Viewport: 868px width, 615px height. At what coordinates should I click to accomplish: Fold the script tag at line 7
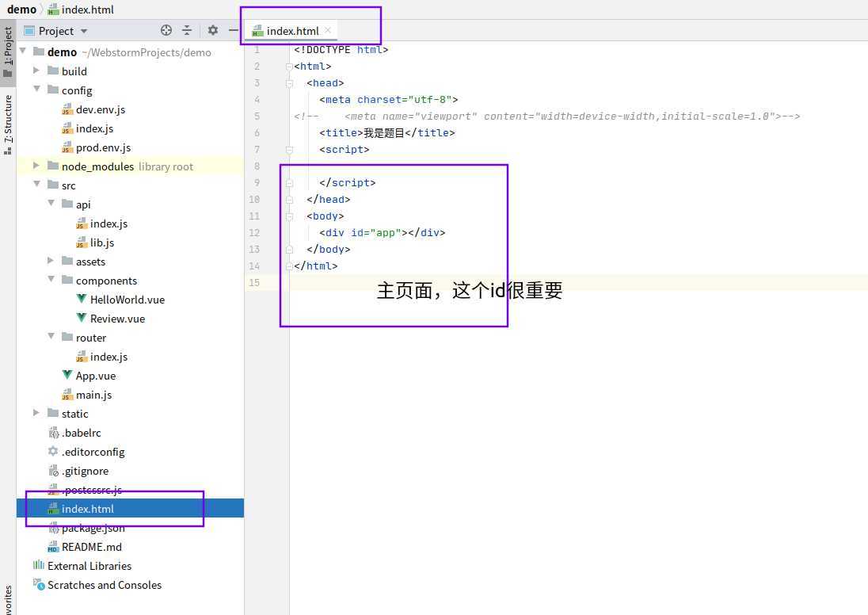coord(289,150)
